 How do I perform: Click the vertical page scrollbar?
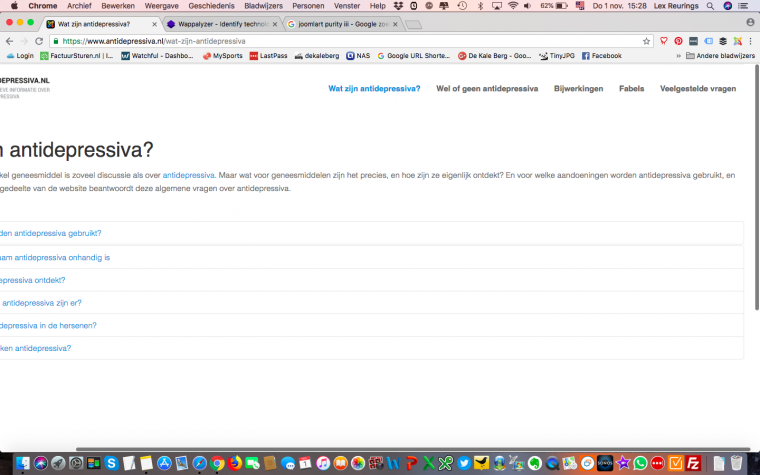coord(757,188)
